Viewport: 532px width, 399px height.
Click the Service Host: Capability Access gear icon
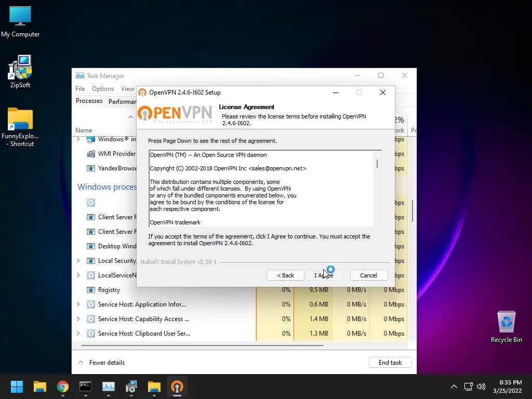pos(90,319)
